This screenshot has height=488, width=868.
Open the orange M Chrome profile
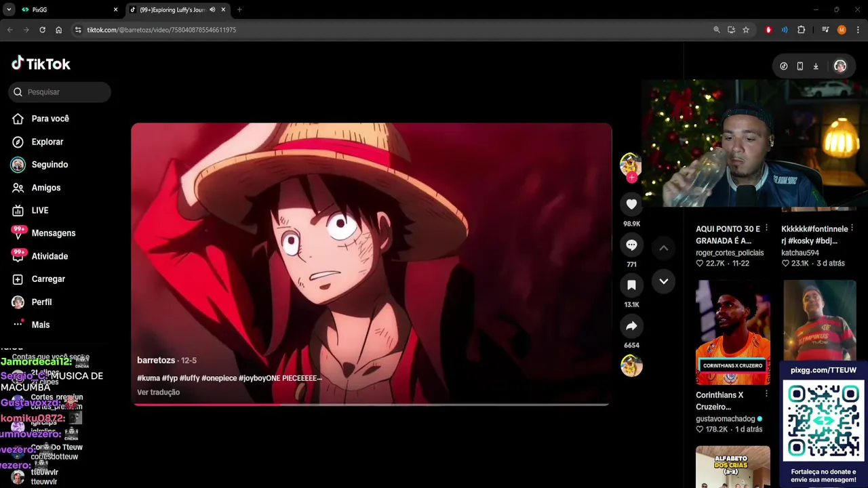click(x=842, y=30)
